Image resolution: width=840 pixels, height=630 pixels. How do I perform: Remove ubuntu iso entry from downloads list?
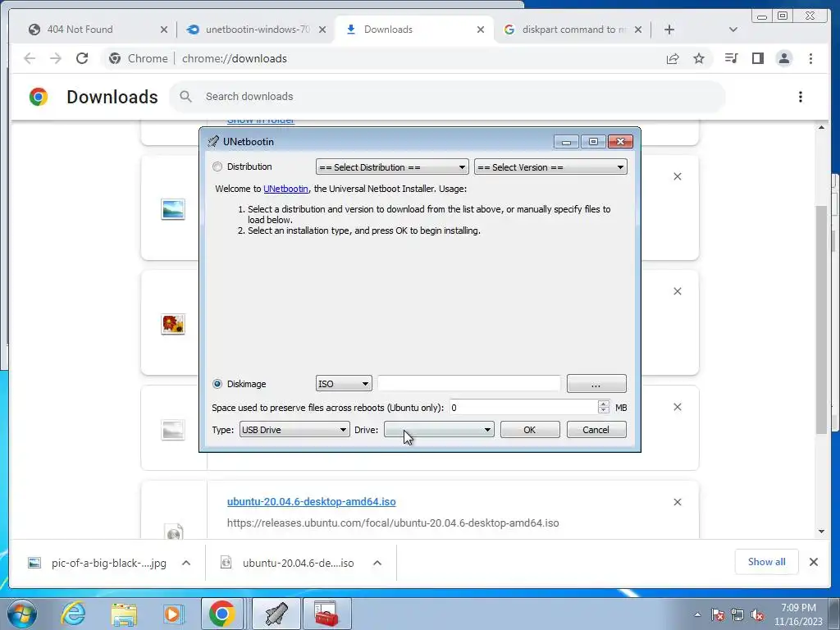(677, 502)
